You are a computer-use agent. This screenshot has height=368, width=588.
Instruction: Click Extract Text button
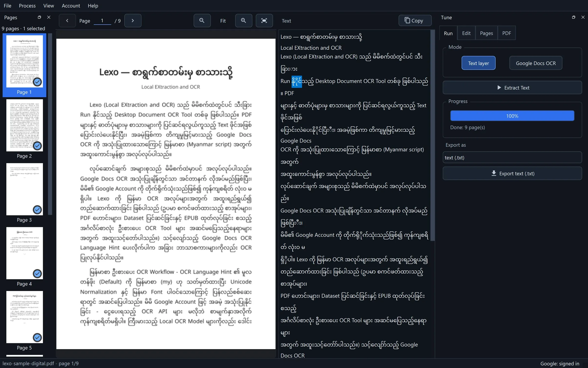coord(512,88)
